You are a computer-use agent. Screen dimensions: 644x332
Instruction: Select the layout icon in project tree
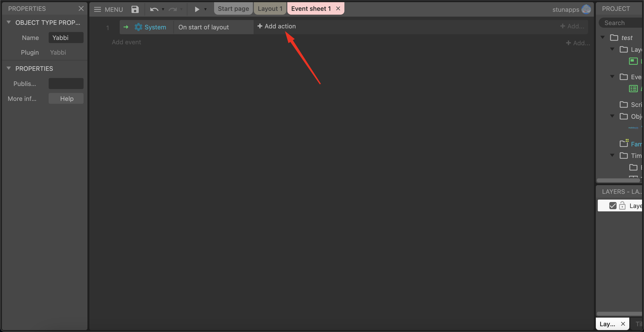click(633, 61)
